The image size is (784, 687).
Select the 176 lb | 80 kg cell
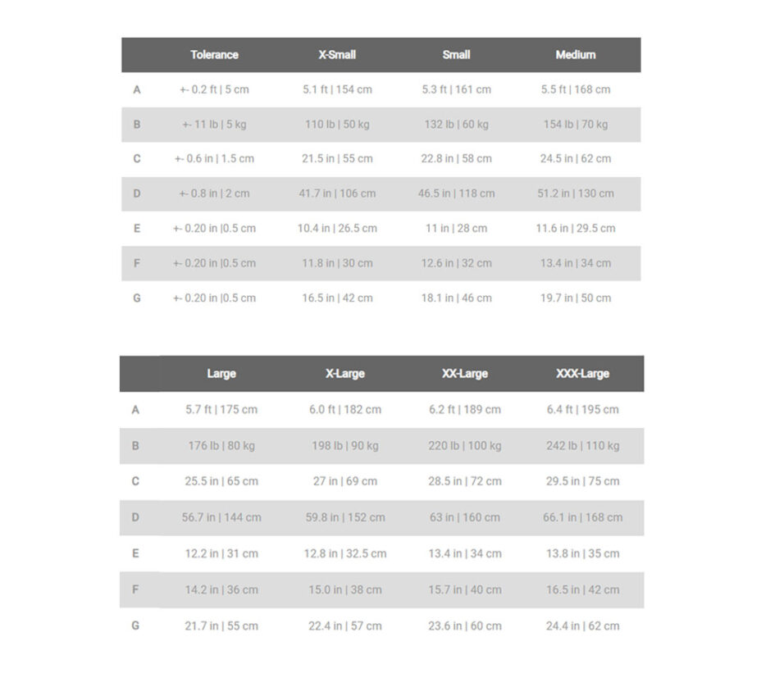click(x=221, y=445)
